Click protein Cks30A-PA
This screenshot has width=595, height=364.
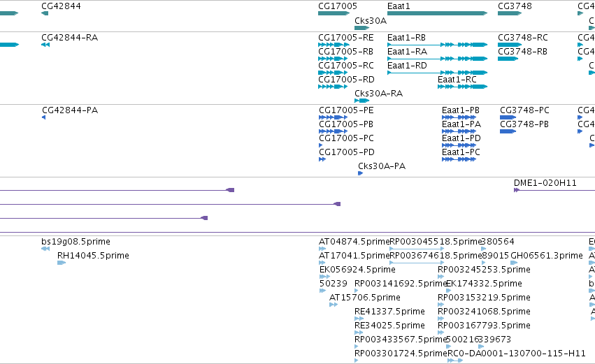click(382, 166)
